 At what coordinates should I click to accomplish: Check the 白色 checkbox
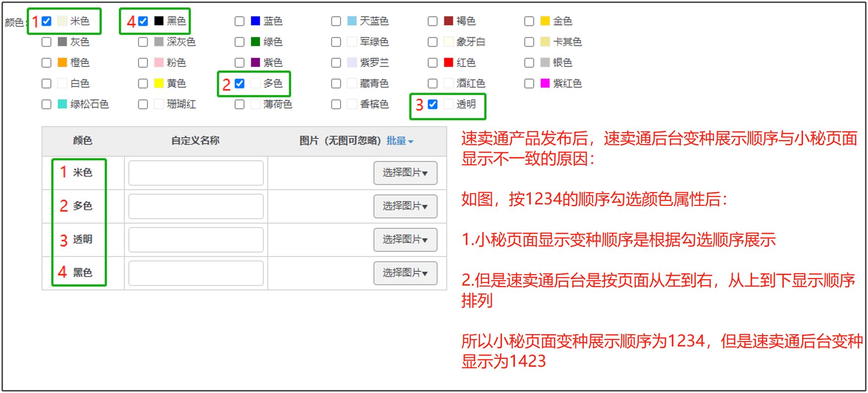click(x=47, y=83)
